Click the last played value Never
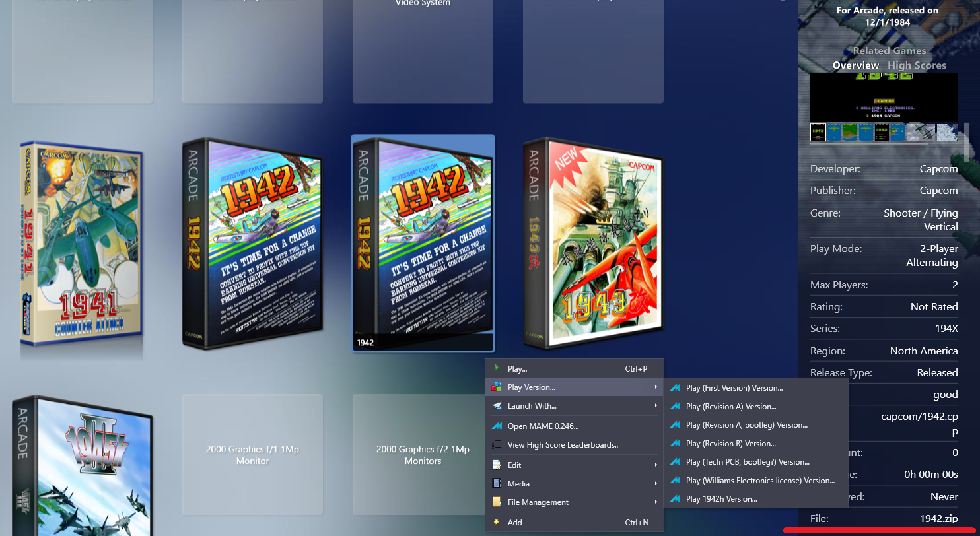980x536 pixels. point(944,496)
